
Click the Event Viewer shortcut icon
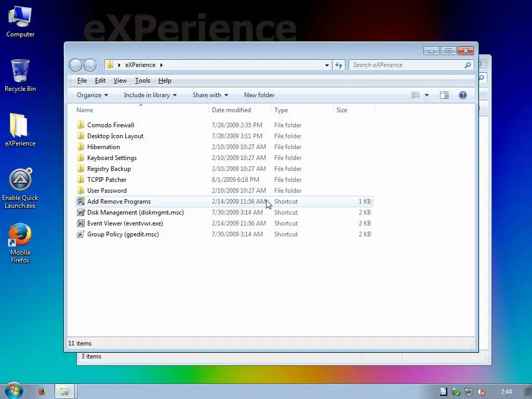coord(81,223)
